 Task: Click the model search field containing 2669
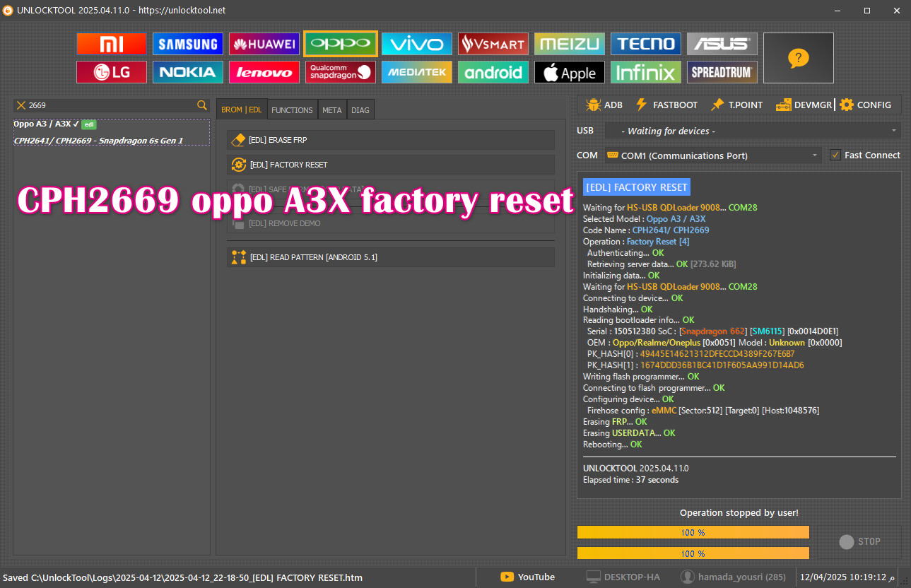(x=111, y=105)
